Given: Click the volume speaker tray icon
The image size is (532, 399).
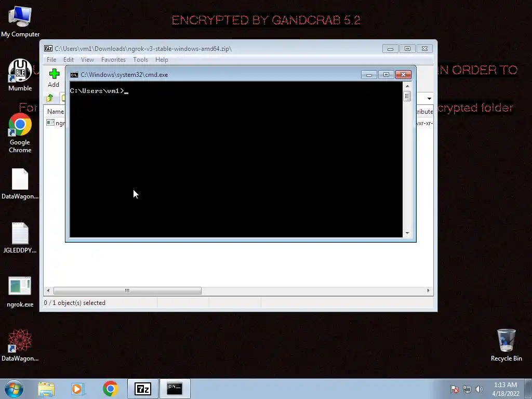Looking at the screenshot, I should point(479,389).
